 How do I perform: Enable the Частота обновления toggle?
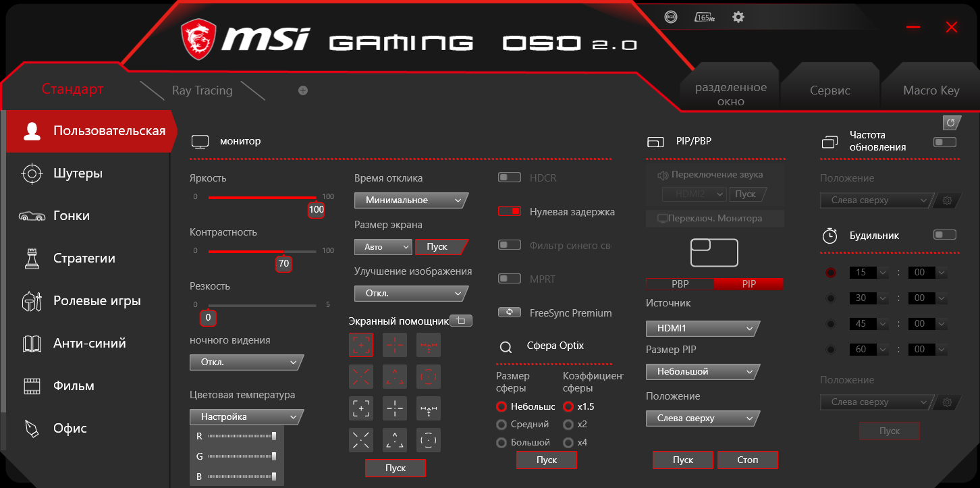pyautogui.click(x=945, y=142)
